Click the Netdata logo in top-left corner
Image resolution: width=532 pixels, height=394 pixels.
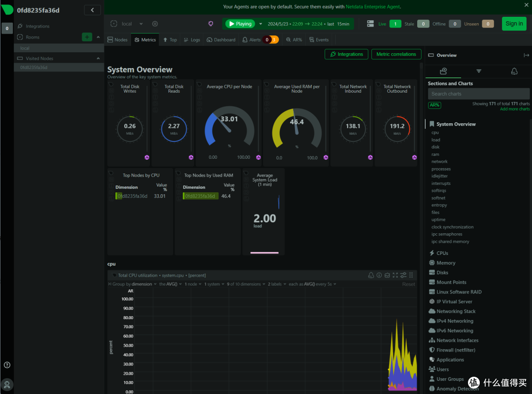click(x=7, y=10)
